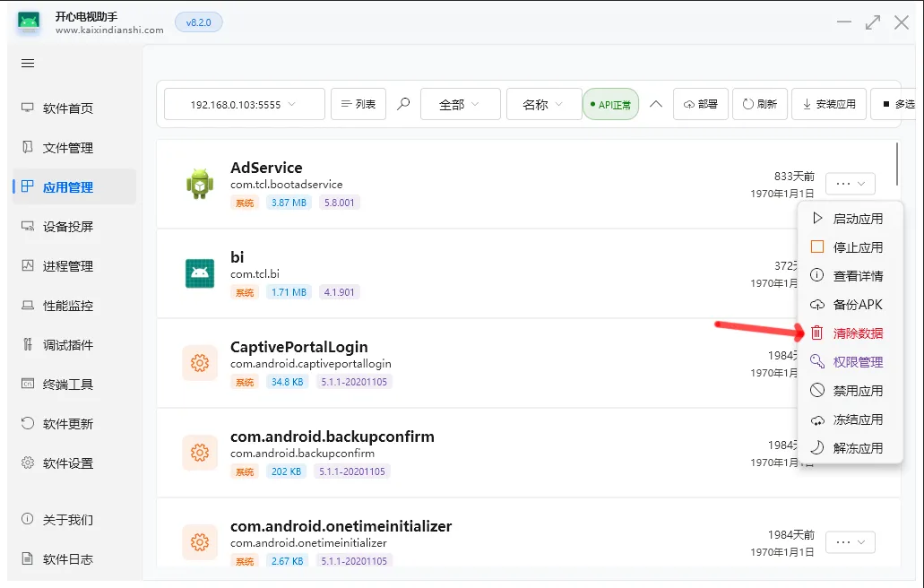Open the com.android.onetimeinitializer row's options dropdown
Viewport: 924px width, 588px height.
point(850,542)
